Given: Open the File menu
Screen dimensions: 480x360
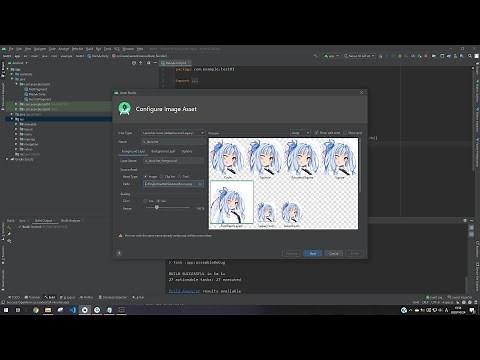Looking at the screenshot, I should tap(11, 49).
